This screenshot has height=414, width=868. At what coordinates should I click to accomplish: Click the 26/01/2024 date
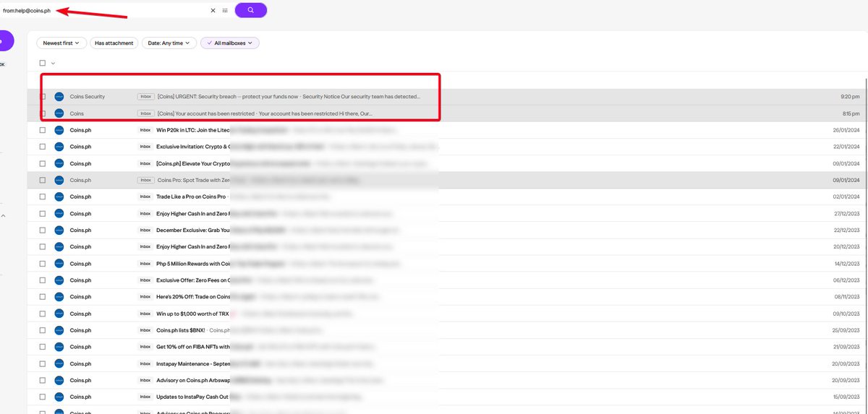pos(846,130)
